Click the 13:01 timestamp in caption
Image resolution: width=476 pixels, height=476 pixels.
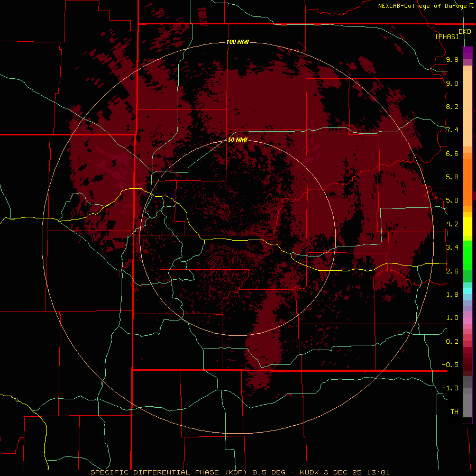[378, 472]
